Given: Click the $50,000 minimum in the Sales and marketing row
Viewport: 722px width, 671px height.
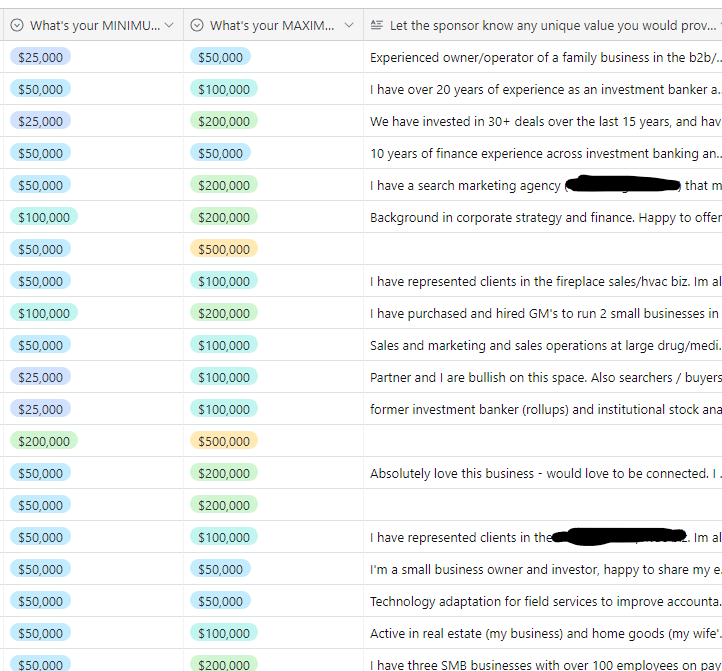Looking at the screenshot, I should [41, 345].
